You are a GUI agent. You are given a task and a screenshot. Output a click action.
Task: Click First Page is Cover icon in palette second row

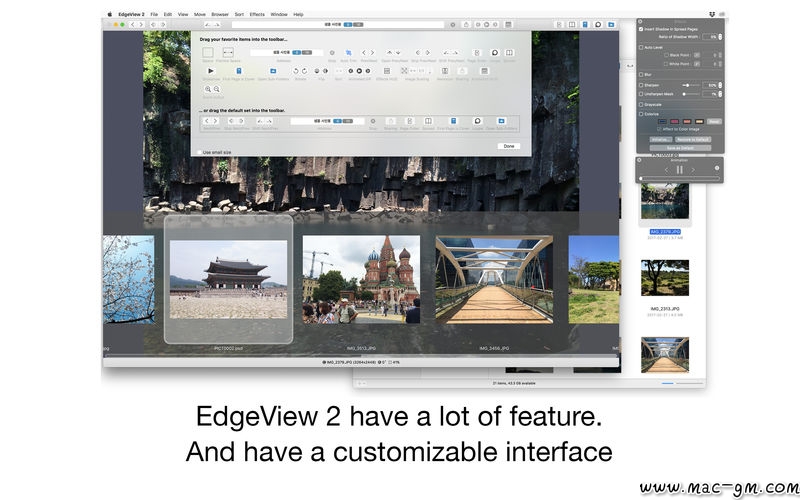(239, 71)
